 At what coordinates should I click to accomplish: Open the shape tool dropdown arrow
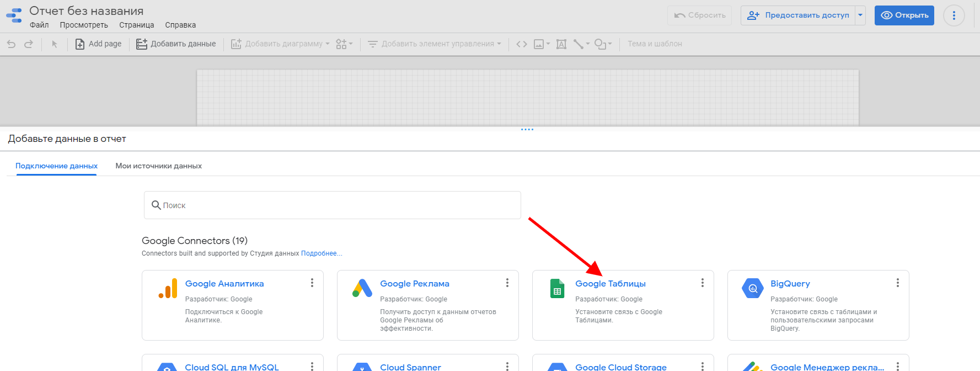click(x=610, y=44)
